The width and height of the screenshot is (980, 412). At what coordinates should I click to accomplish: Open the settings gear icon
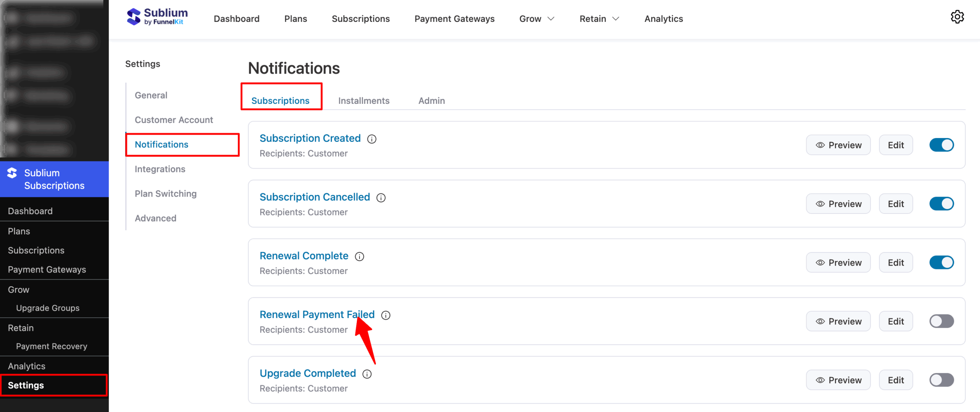pyautogui.click(x=958, y=17)
